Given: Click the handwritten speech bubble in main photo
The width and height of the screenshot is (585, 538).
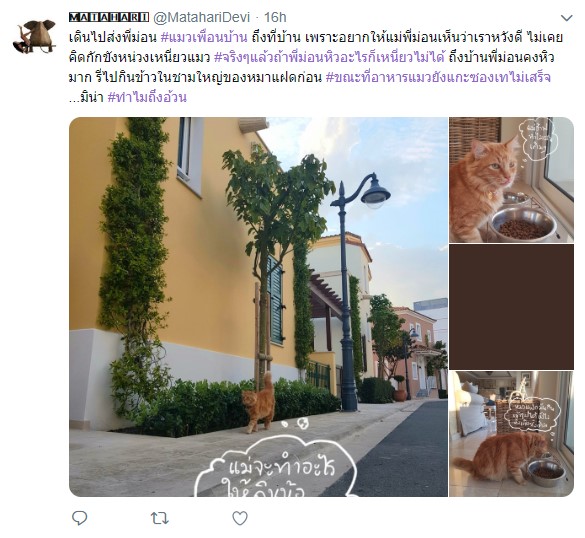Looking at the screenshot, I should click(x=276, y=465).
